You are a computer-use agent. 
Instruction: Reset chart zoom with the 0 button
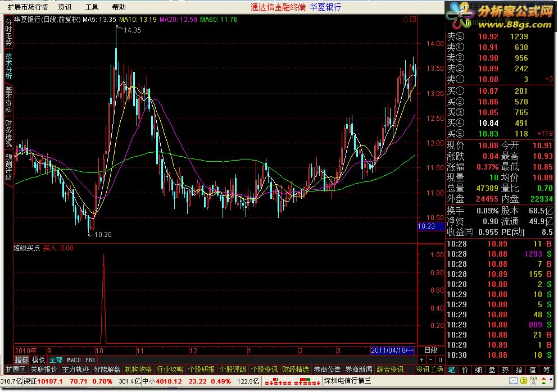440,359
